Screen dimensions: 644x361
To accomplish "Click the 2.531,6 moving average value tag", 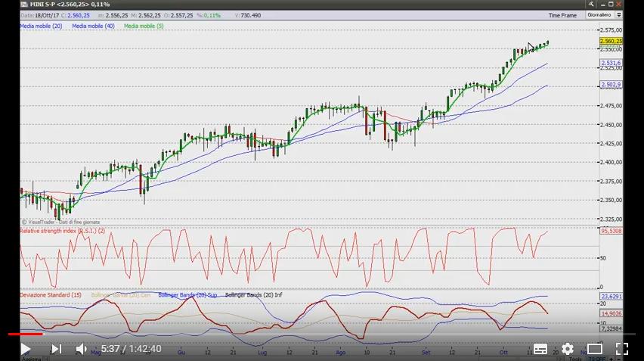I will point(611,63).
